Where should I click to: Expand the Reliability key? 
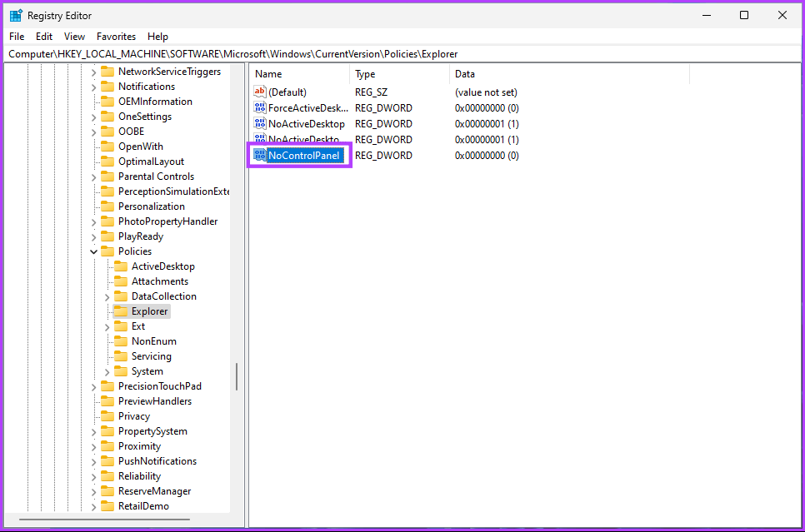tap(93, 476)
